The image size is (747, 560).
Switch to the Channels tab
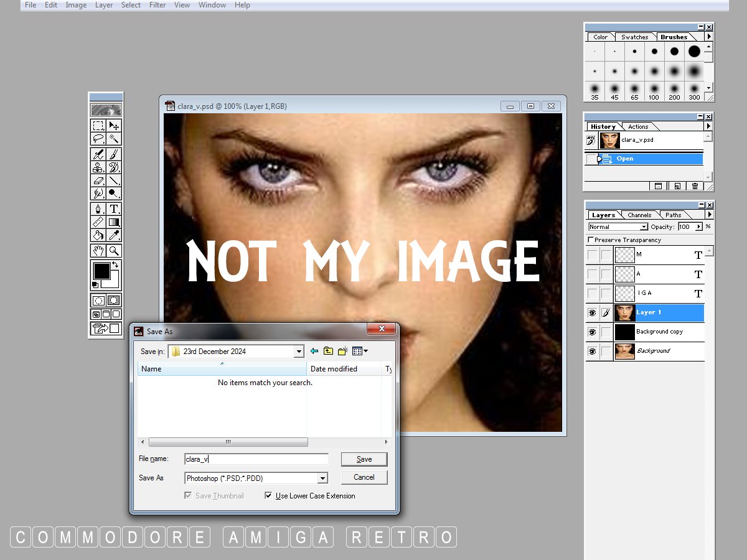tap(639, 215)
